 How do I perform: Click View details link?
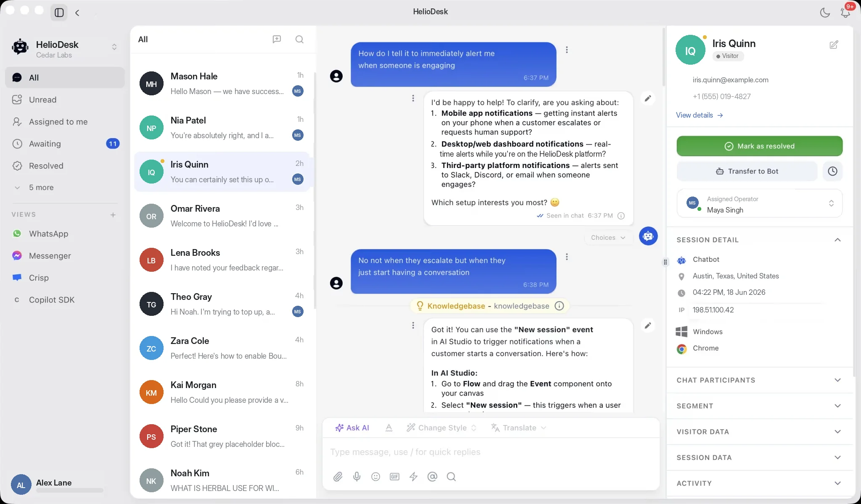click(699, 115)
